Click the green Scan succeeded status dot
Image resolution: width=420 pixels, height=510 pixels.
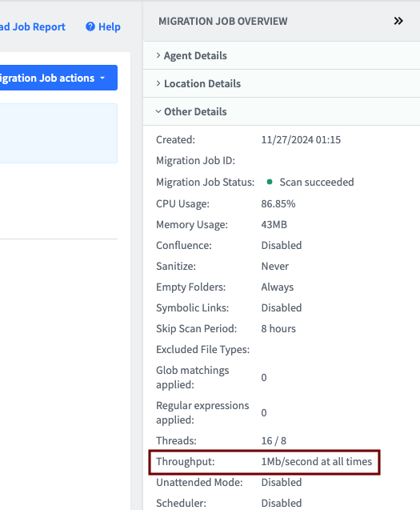[x=269, y=182]
